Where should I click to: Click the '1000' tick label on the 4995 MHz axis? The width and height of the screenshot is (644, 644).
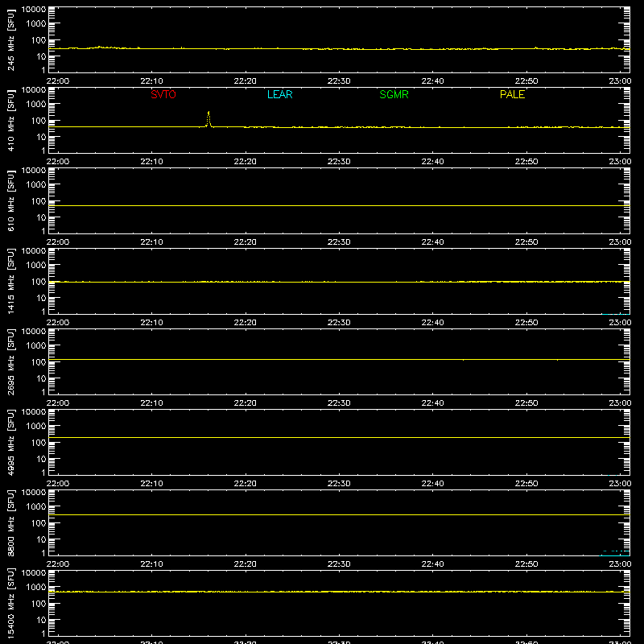[36, 427]
